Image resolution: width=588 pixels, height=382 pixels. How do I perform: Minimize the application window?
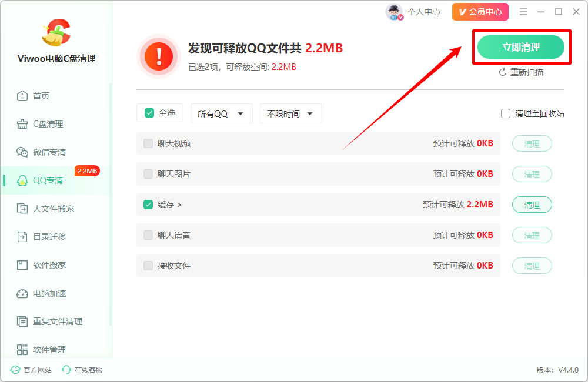tap(541, 12)
